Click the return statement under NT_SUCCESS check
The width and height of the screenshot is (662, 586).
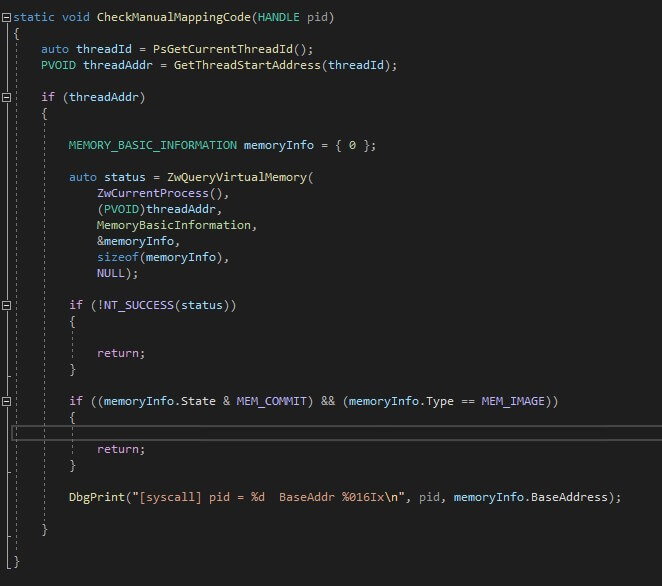[121, 353]
